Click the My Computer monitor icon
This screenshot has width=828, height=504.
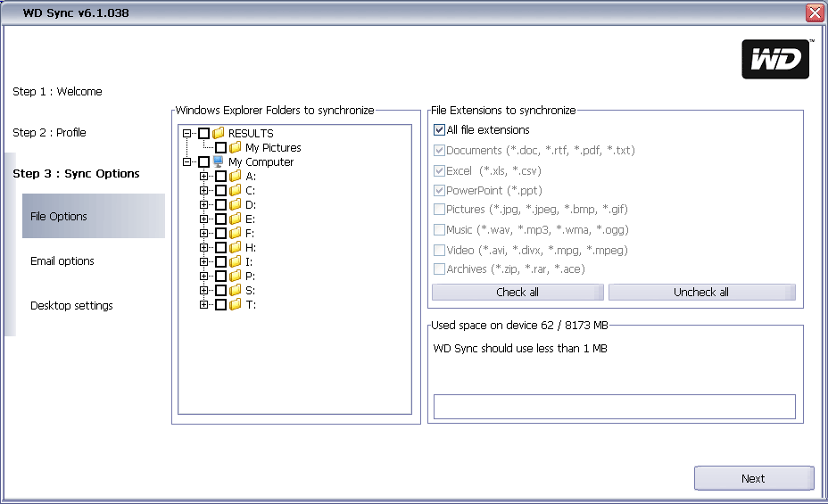pyautogui.click(x=218, y=161)
